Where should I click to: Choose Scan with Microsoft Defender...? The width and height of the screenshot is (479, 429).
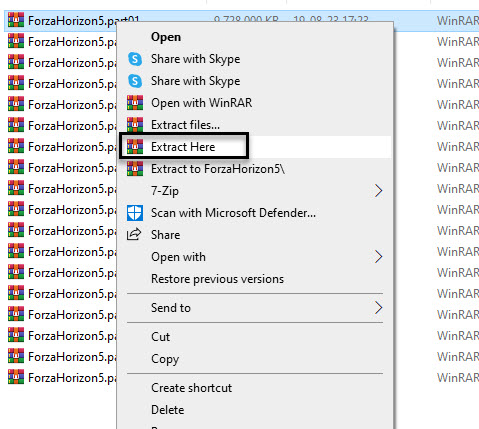coord(233,213)
